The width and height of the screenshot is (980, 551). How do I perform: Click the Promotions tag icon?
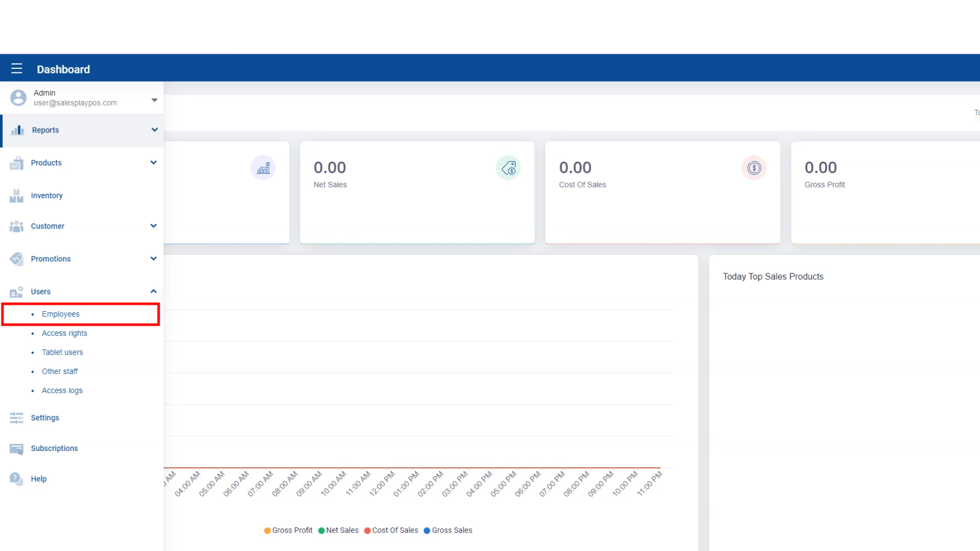click(16, 259)
